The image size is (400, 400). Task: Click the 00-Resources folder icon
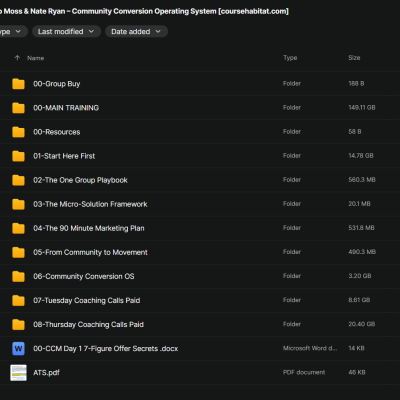pos(18,132)
